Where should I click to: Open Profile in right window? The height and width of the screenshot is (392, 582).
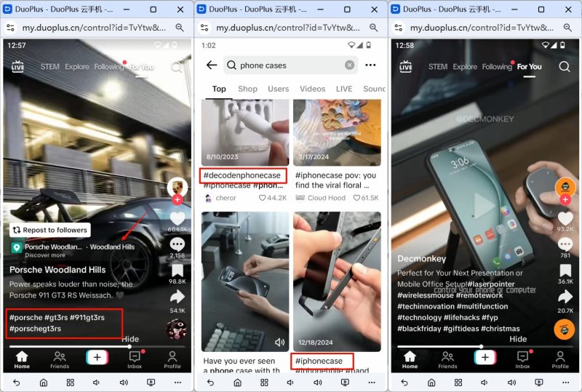[x=560, y=359]
